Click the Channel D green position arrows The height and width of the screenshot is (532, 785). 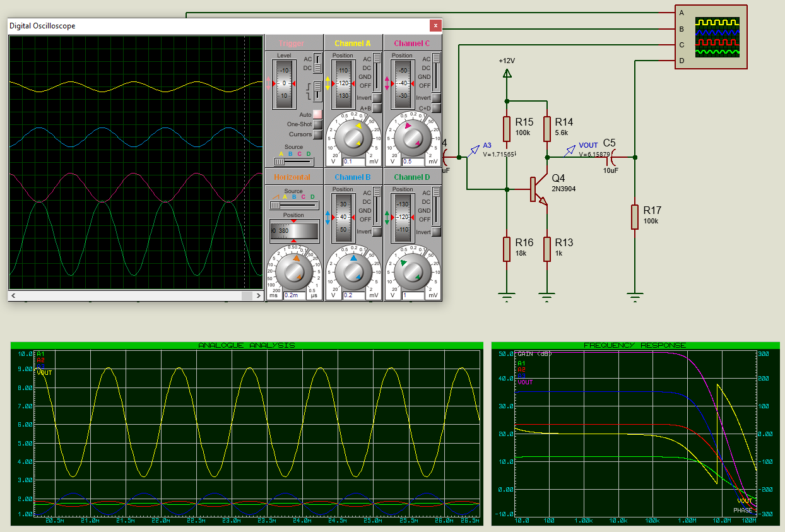tap(388, 217)
